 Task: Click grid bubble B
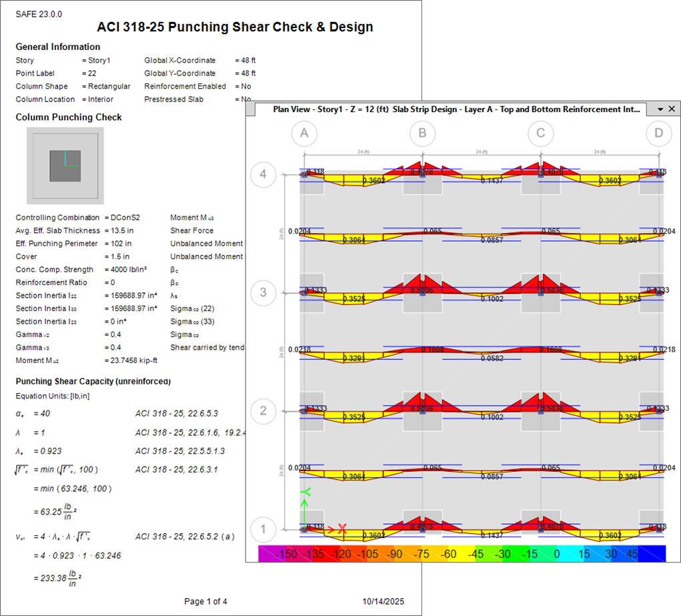(422, 133)
